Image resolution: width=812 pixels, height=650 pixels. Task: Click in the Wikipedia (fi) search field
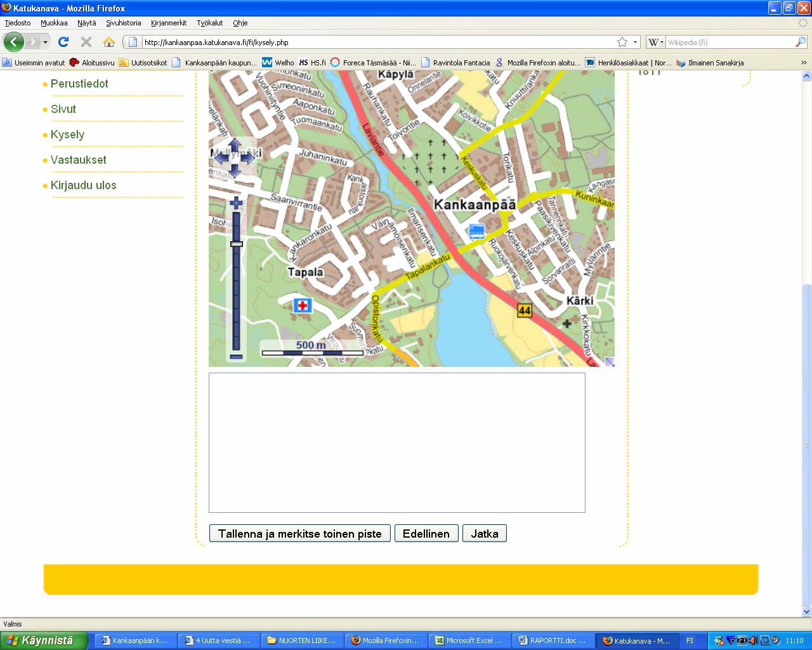(x=730, y=43)
